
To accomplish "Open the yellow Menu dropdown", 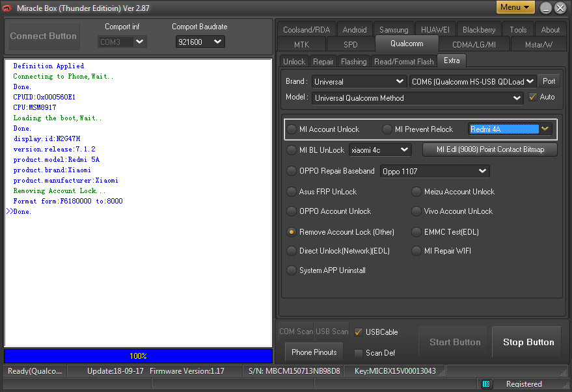I will (x=515, y=7).
